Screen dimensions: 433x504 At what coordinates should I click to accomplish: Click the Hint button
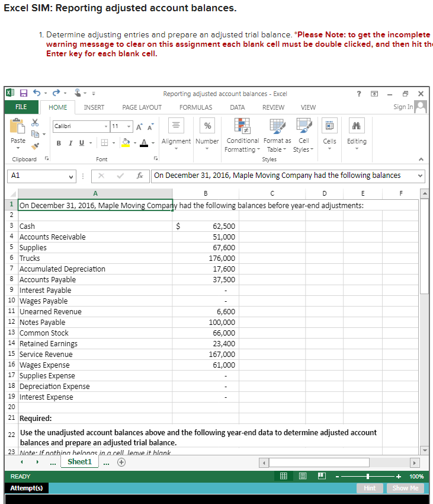click(x=370, y=488)
